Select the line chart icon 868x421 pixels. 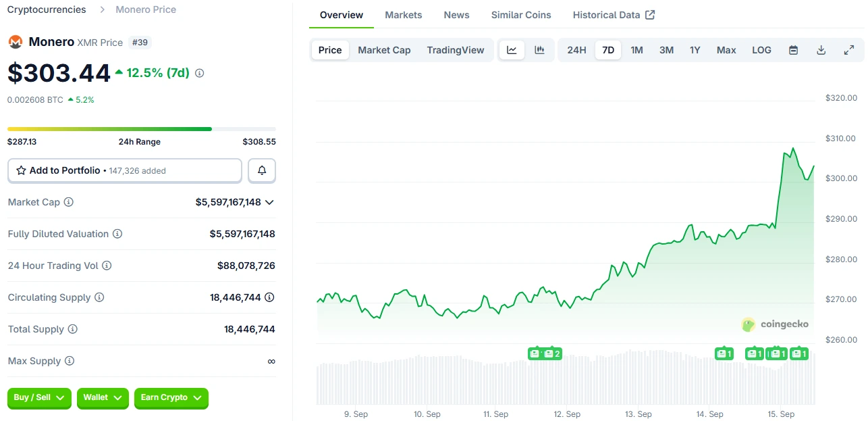(x=512, y=49)
